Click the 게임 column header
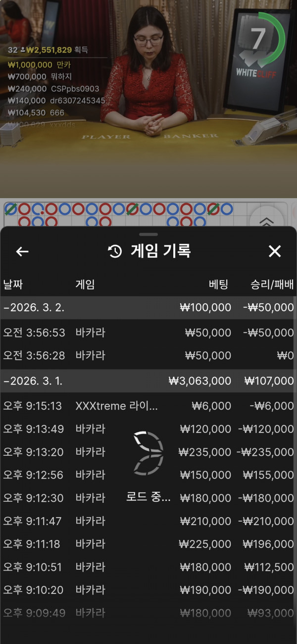Image resolution: width=297 pixels, height=644 pixels. click(x=85, y=284)
